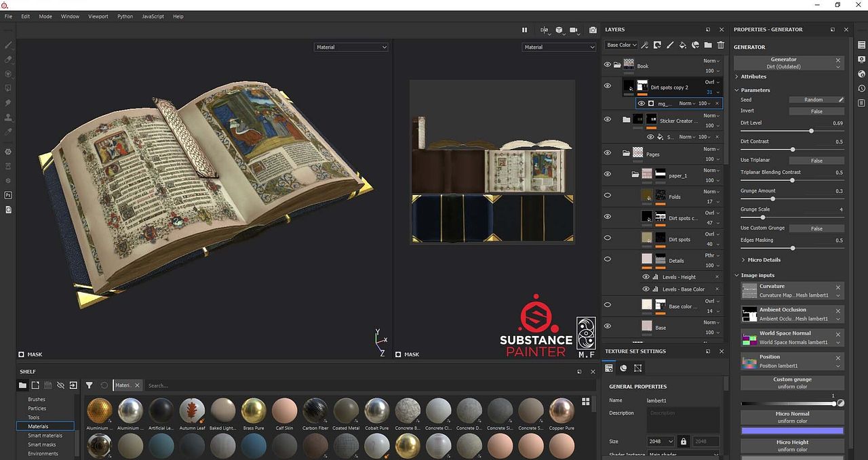Click the hidden-eye icon in Shelf toolbar
Viewport: 868px width, 460px height.
click(x=60, y=385)
